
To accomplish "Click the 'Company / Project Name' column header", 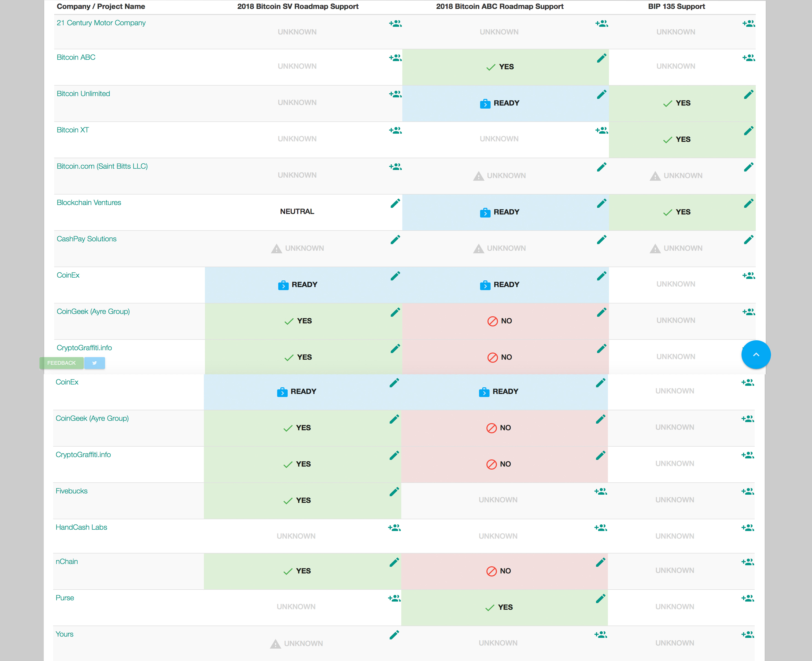I will point(101,7).
